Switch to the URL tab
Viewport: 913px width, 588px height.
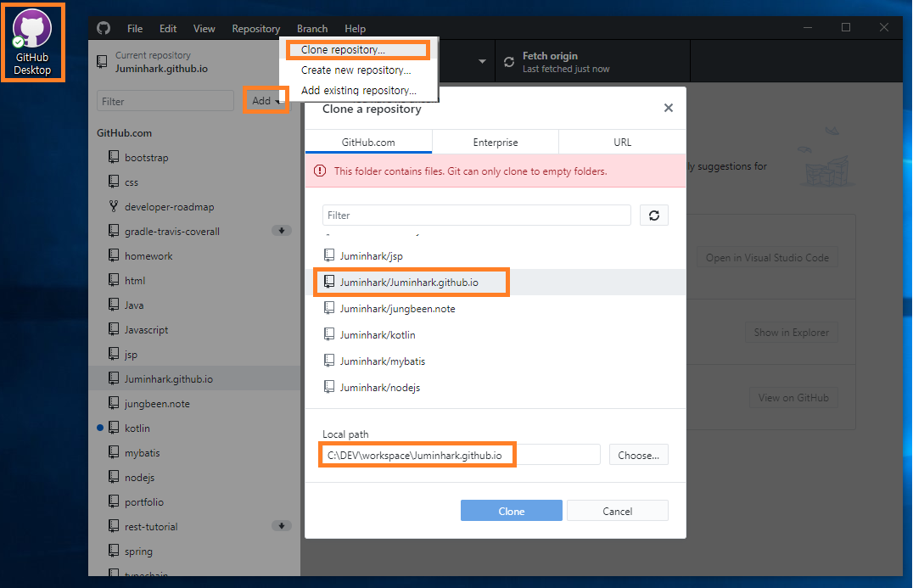623,142
